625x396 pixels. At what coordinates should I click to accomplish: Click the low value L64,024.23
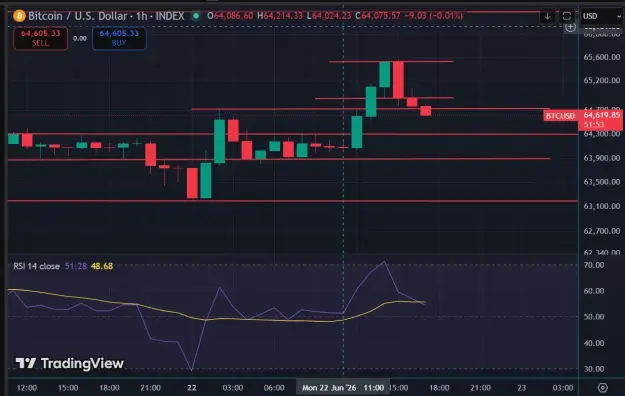(x=329, y=16)
